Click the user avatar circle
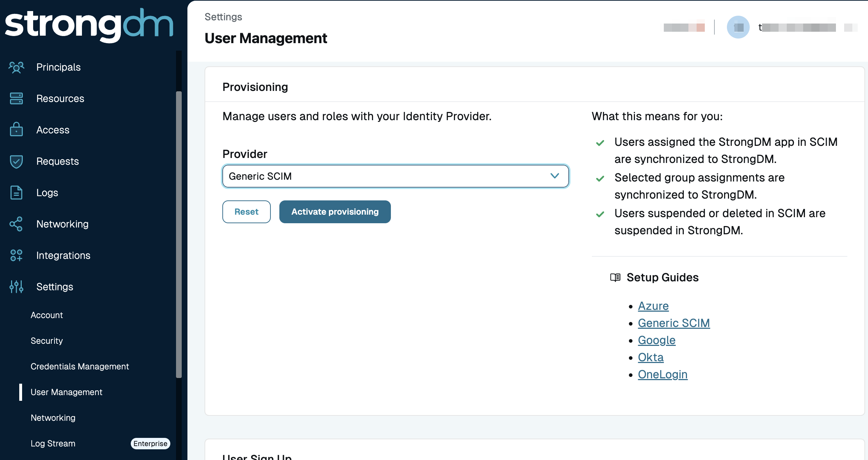The height and width of the screenshot is (460, 868). [738, 27]
